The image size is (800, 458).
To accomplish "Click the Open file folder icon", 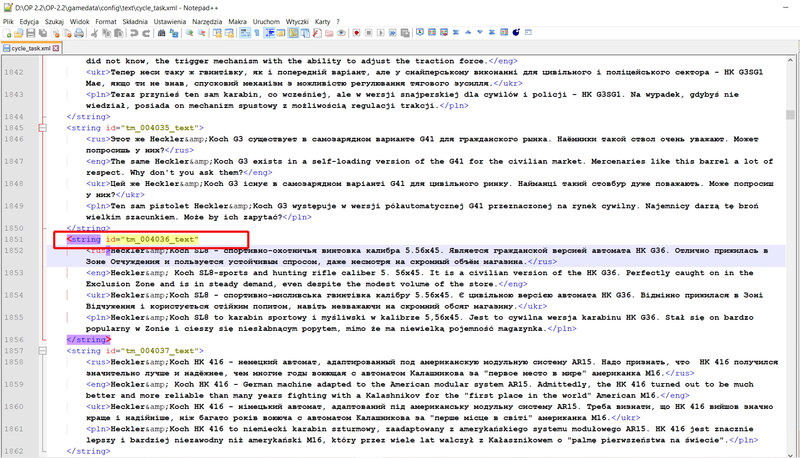I will click(x=18, y=33).
